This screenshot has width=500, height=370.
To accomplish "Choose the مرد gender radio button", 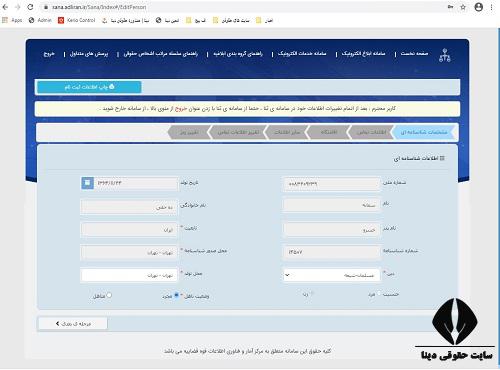I will pyautogui.click(x=379, y=294).
